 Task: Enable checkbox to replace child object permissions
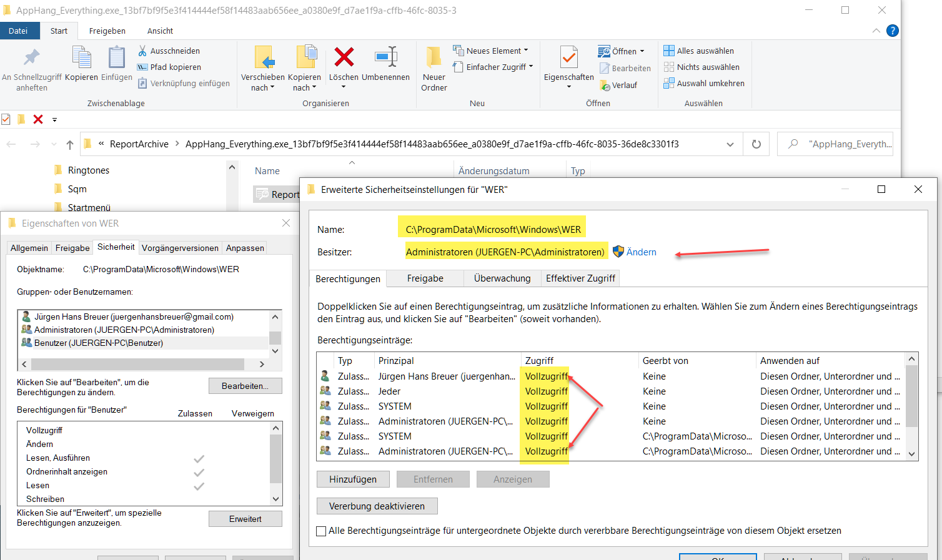[x=322, y=531]
